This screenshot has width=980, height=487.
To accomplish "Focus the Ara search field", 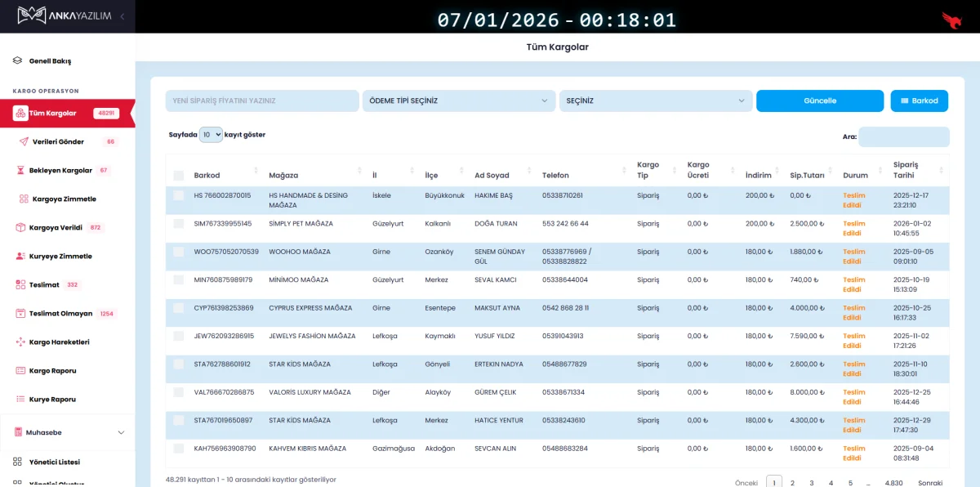I will click(903, 136).
